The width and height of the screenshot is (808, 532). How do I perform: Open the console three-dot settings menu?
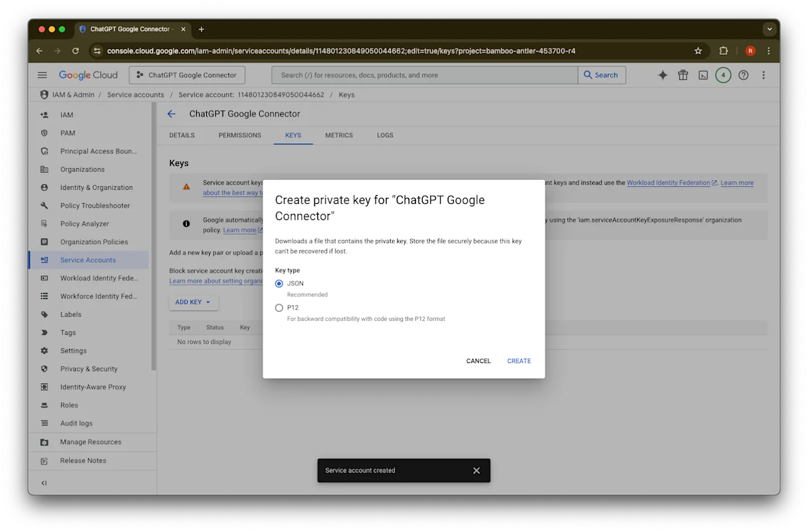(x=764, y=75)
